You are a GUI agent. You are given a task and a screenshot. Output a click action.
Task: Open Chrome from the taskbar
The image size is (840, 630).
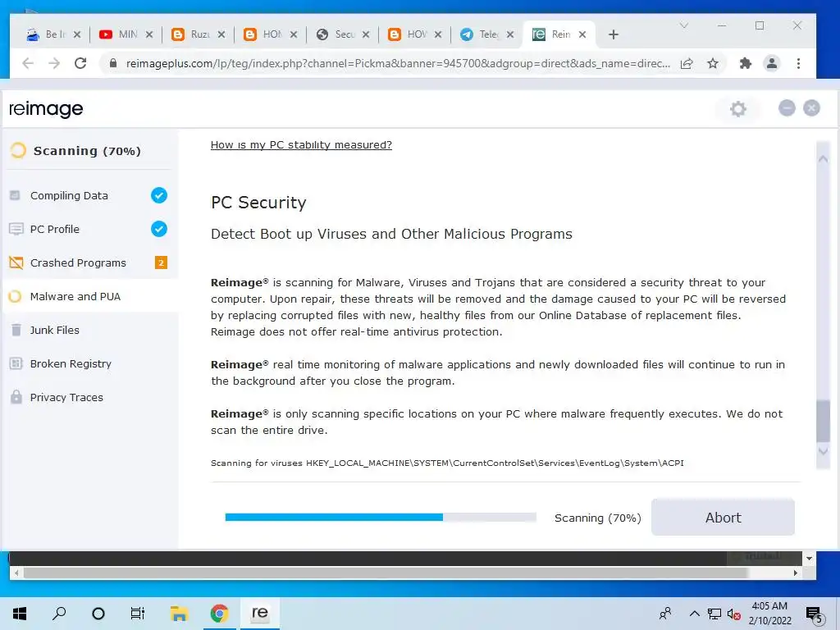(x=218, y=614)
